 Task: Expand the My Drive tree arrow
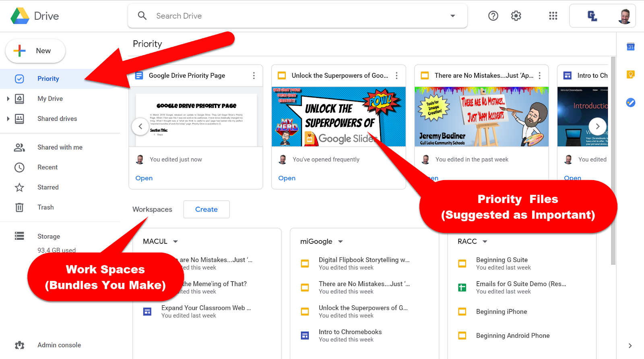tap(8, 99)
